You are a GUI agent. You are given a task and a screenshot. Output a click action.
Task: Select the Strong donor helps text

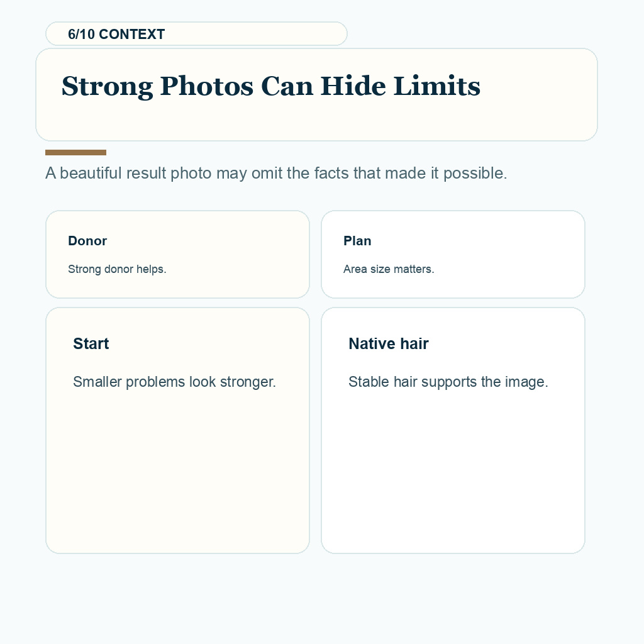coord(117,269)
